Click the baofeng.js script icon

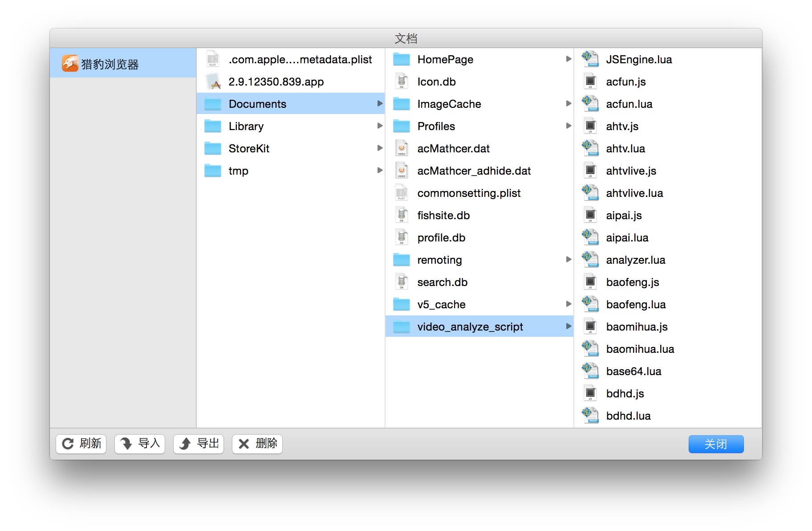[x=590, y=282]
